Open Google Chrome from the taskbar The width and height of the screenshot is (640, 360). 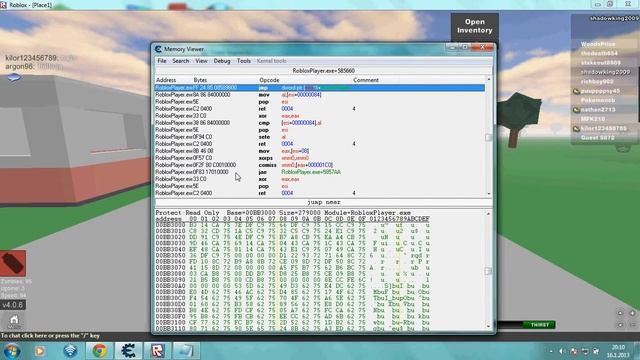99,351
